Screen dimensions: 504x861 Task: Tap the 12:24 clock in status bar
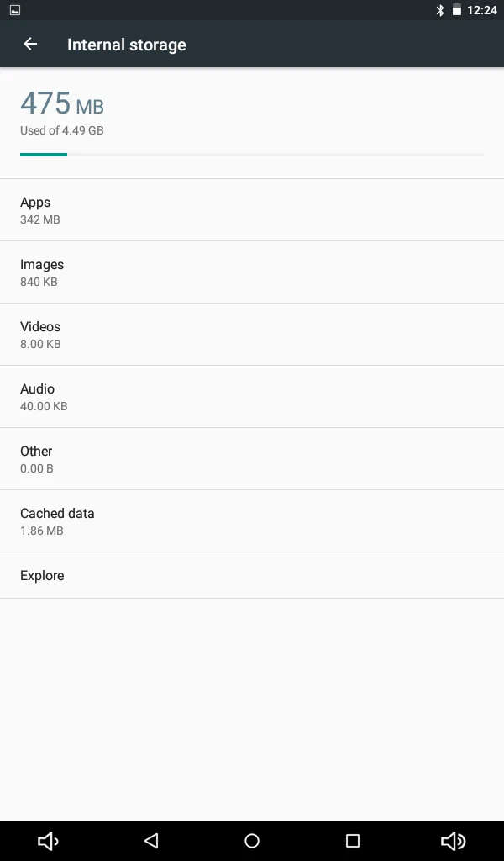pyautogui.click(x=482, y=10)
